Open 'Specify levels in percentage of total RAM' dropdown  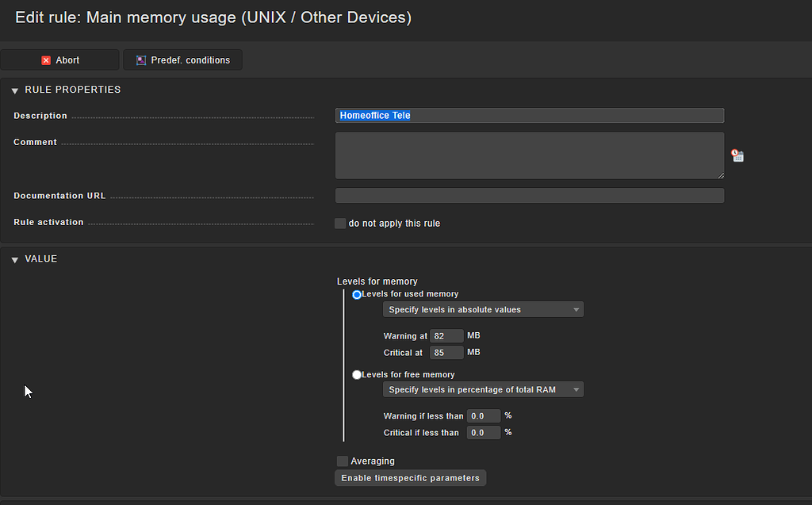tap(482, 390)
